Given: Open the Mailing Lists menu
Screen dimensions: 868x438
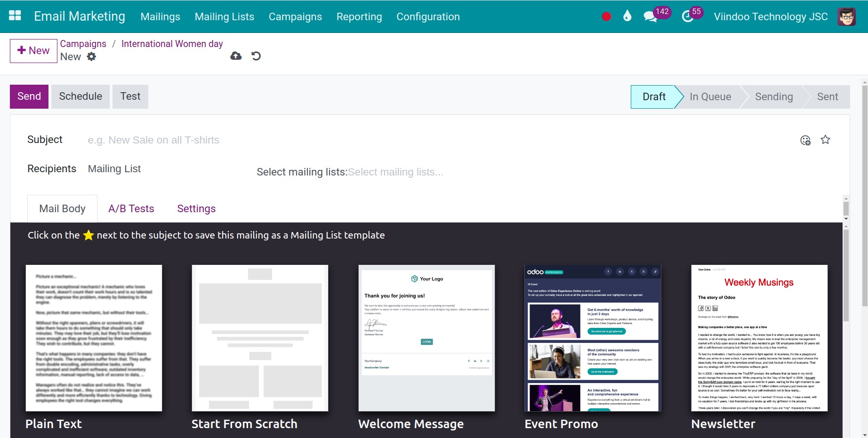Looking at the screenshot, I should pyautogui.click(x=225, y=16).
